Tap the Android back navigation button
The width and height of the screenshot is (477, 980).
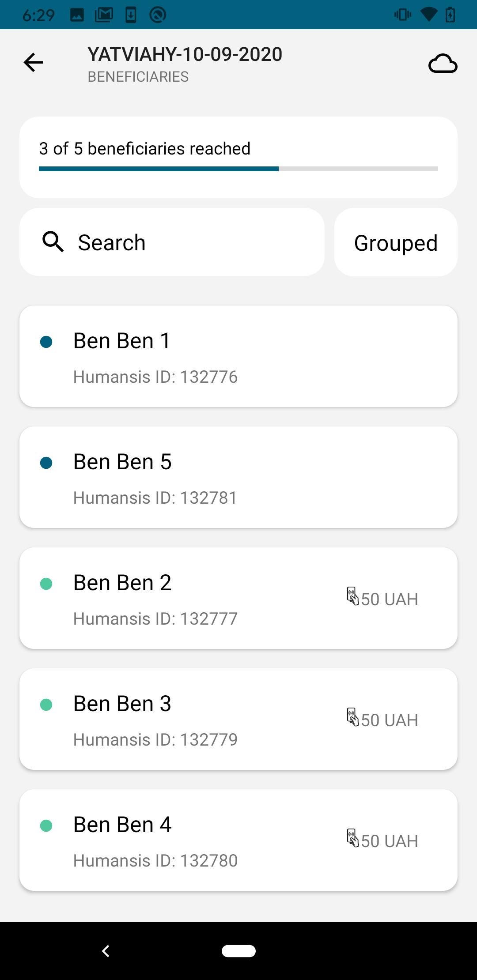(106, 951)
